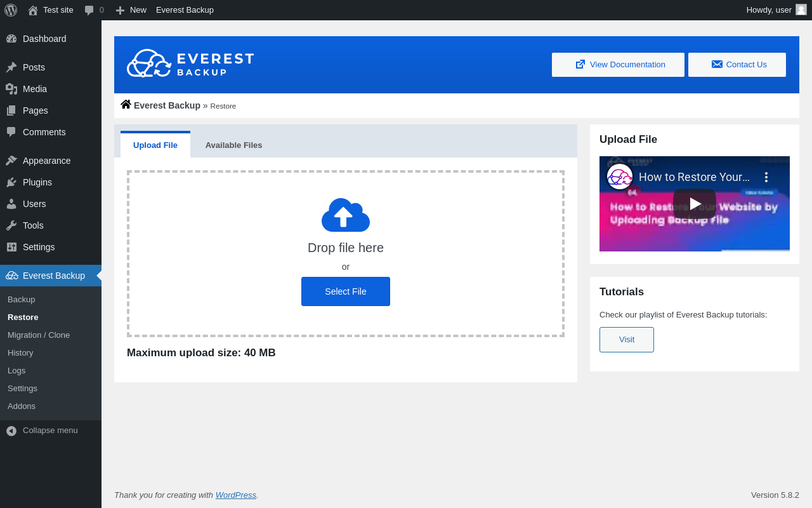Switch to the Available Files tab
812x508 pixels.
(233, 145)
